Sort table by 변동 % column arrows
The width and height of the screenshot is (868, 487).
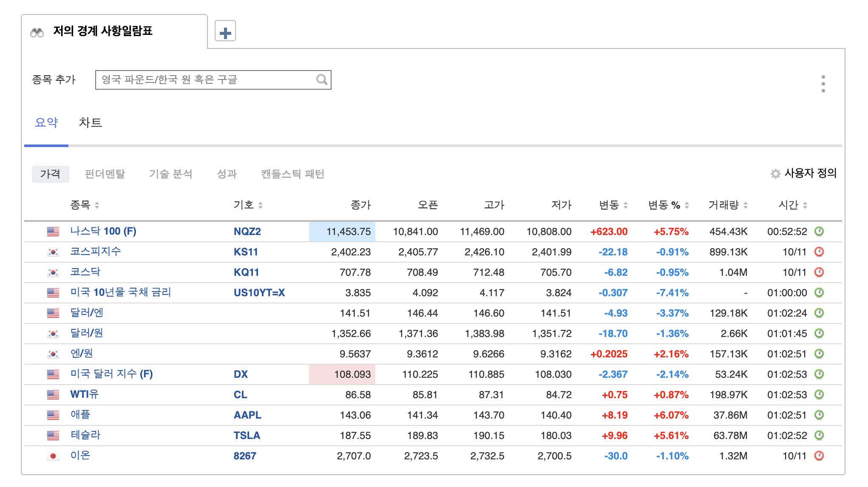tap(686, 205)
